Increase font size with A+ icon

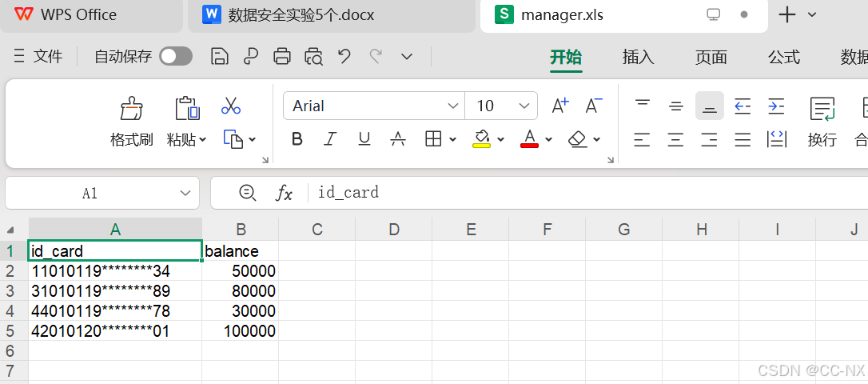coord(560,106)
